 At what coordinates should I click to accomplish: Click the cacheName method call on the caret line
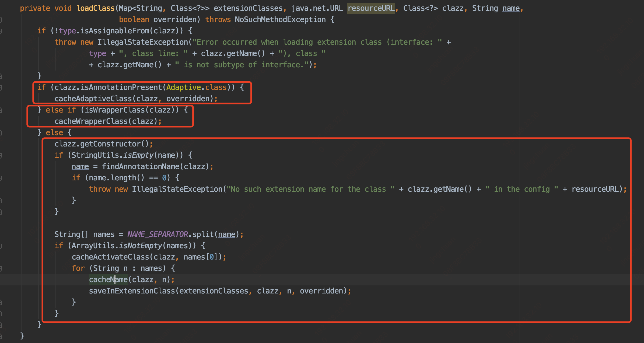click(x=108, y=280)
